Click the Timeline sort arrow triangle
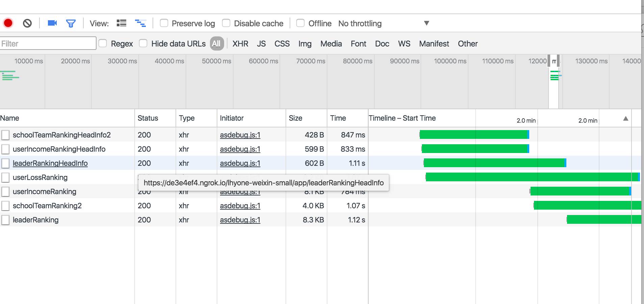Viewport: 644px width, 304px height. coord(625,118)
